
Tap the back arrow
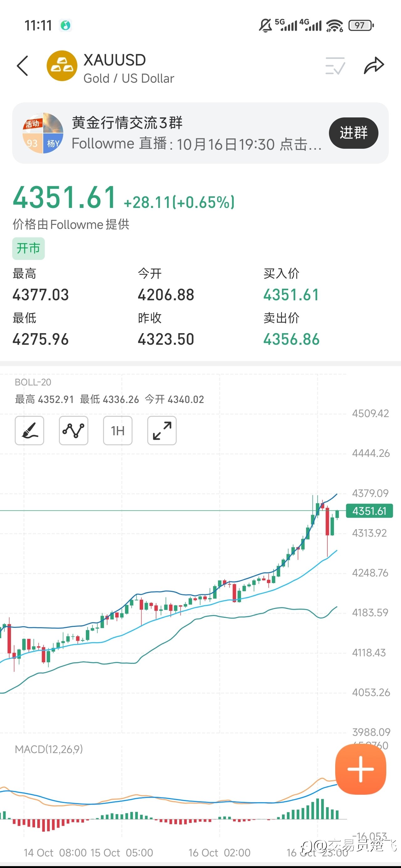22,66
